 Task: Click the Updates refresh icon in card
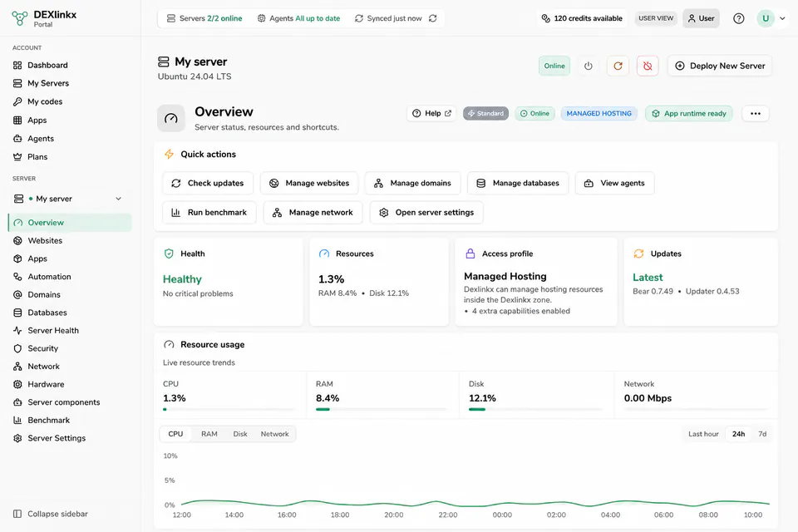[638, 254]
